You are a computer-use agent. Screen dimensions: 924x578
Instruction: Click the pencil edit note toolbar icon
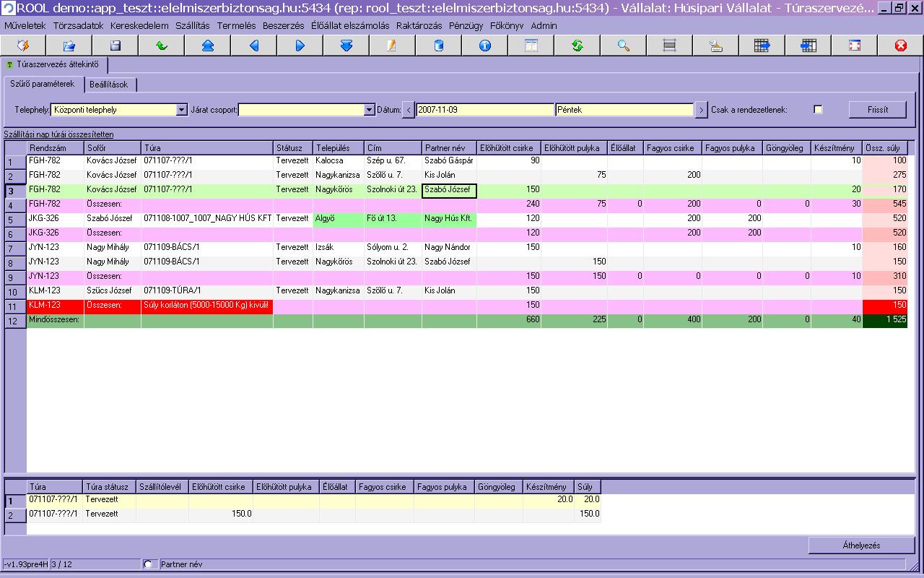392,46
